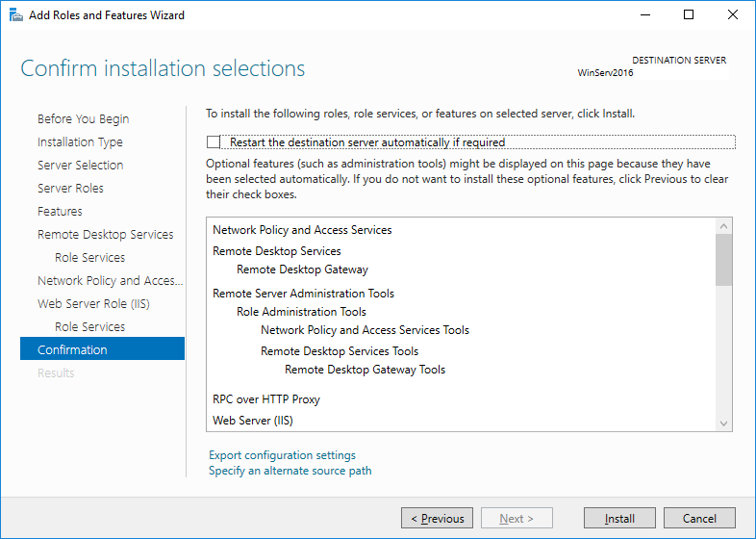Viewport: 756px width, 539px height.
Task: Go to Before You Begin step
Action: click(x=83, y=119)
